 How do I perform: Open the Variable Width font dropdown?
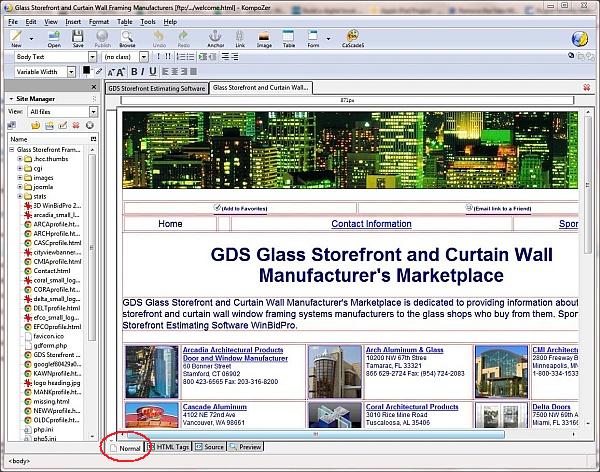(x=71, y=72)
